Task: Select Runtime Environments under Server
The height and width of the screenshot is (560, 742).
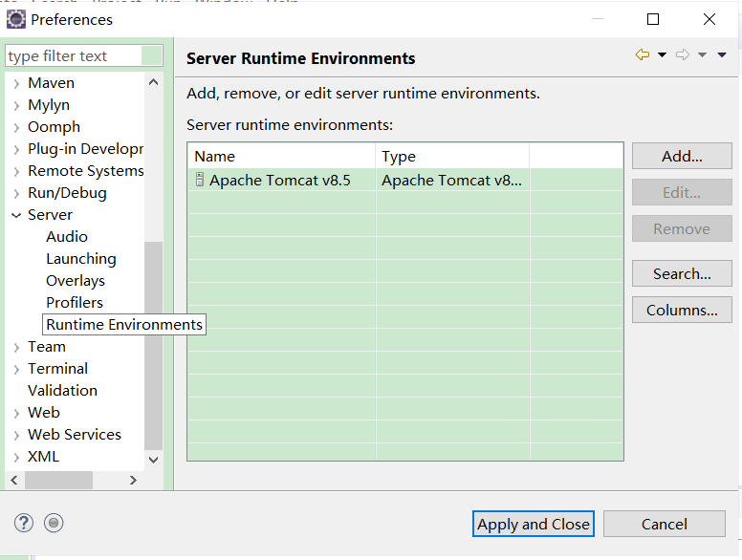Action: (x=124, y=325)
